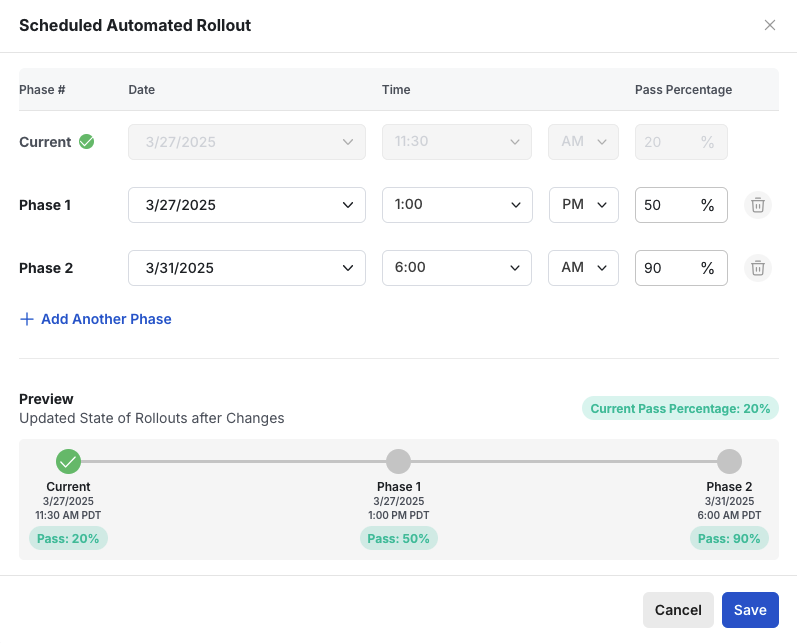
Task: Click Updated State of Rollouts after Changes text
Action: [x=151, y=418]
